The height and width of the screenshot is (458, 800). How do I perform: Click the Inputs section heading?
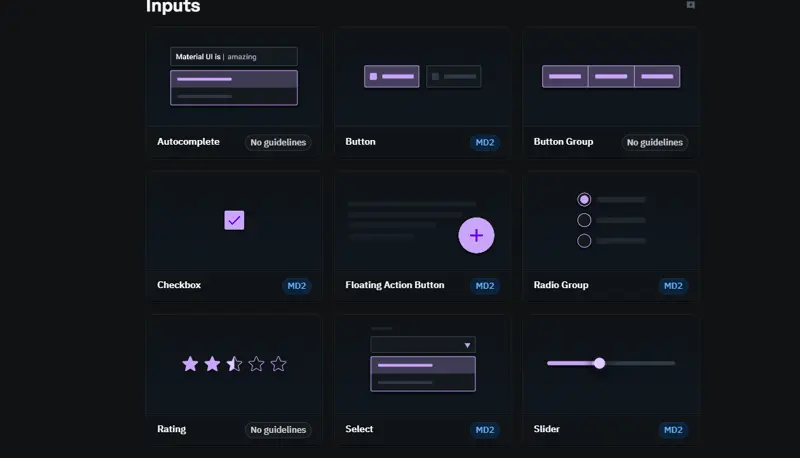[173, 6]
